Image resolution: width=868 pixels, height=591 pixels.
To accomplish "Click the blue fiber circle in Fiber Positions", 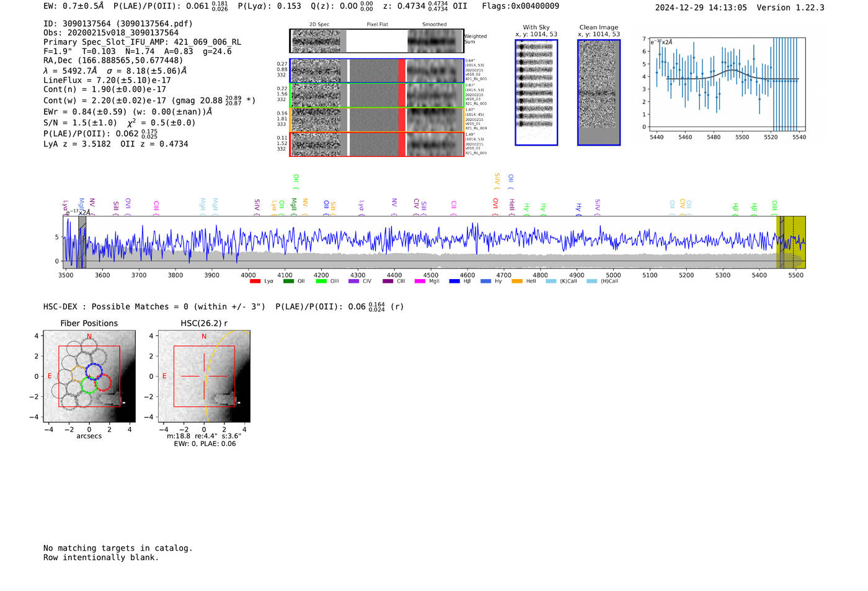I will click(x=94, y=371).
